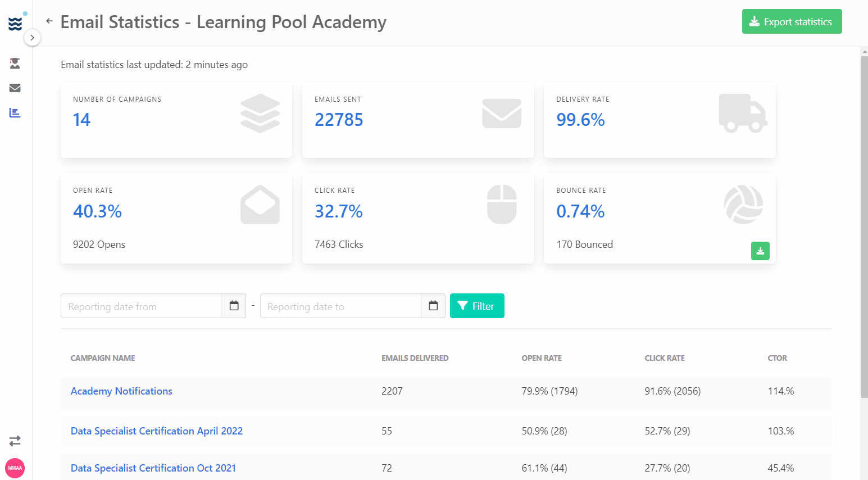Expand the sidebar with the chevron button
868x480 pixels.
pyautogui.click(x=33, y=38)
